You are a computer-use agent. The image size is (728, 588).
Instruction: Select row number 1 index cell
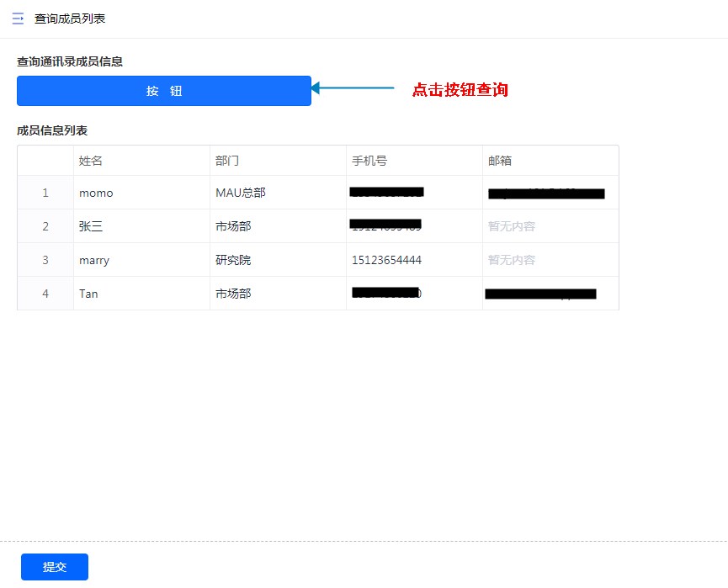tap(45, 193)
